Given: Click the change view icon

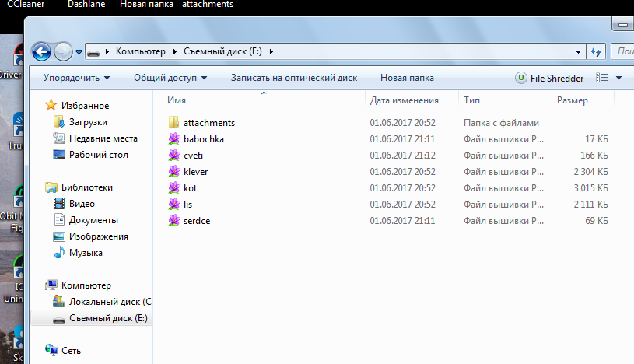Looking at the screenshot, I should tap(601, 78).
